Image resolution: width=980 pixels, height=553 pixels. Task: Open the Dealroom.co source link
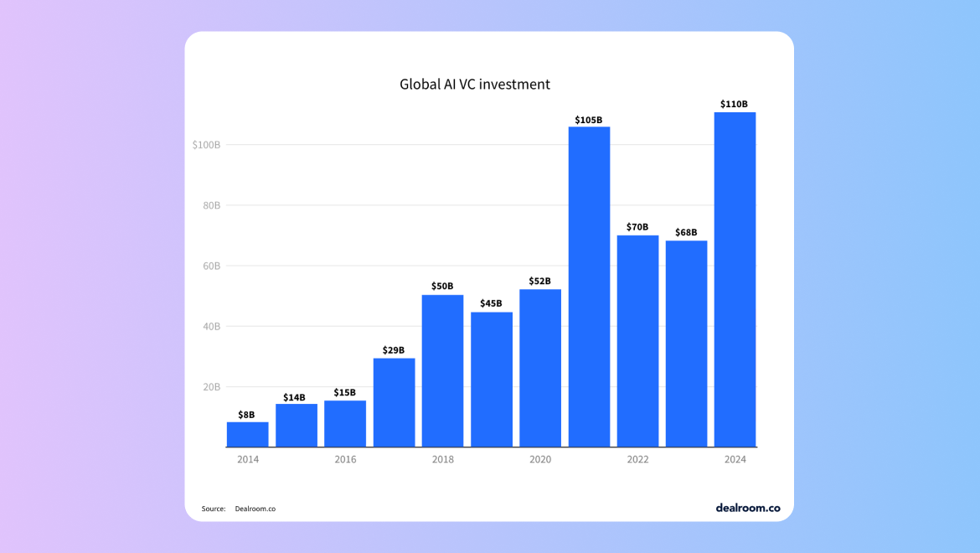[255, 509]
